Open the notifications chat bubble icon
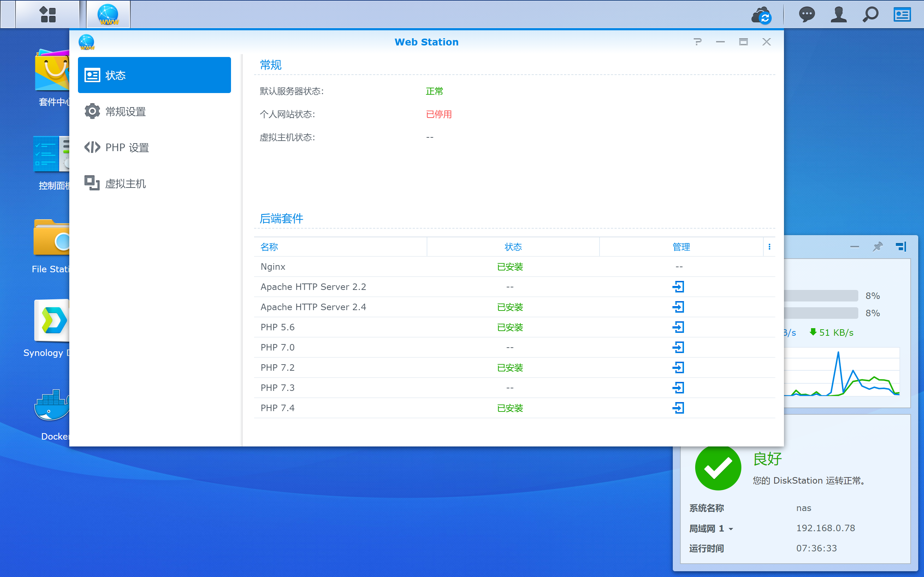Viewport: 924px width, 577px height. (x=807, y=15)
